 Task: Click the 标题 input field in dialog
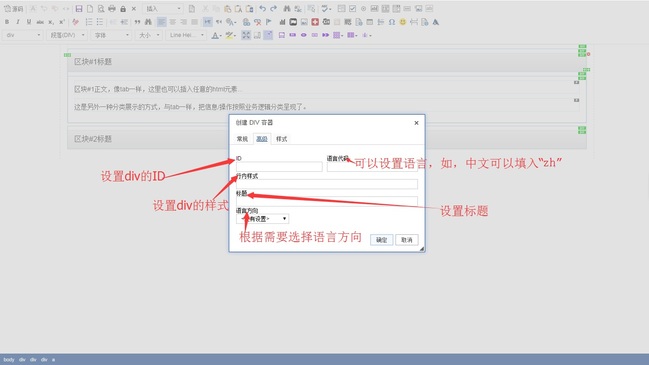pos(327,202)
